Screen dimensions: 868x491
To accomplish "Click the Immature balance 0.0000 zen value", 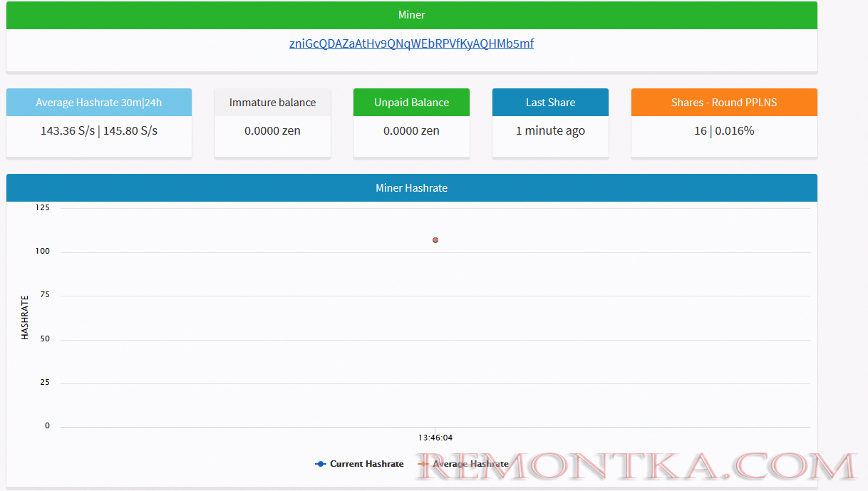I will pos(272,131).
